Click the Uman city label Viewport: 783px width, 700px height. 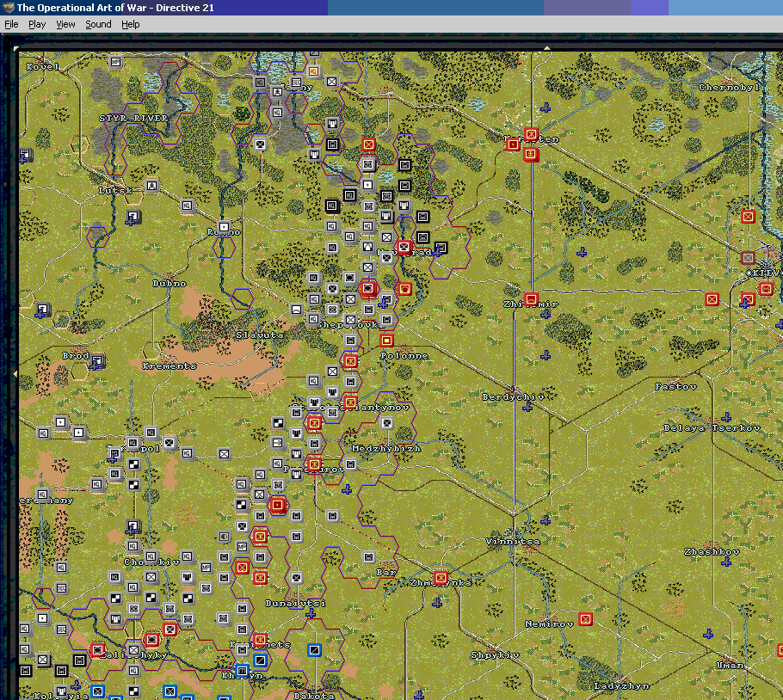pos(730,665)
